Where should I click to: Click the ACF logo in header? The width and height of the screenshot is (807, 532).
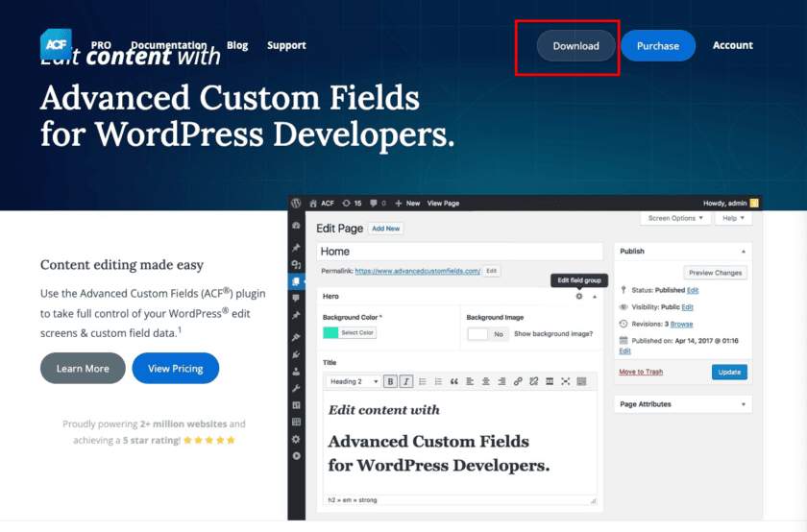(56, 45)
